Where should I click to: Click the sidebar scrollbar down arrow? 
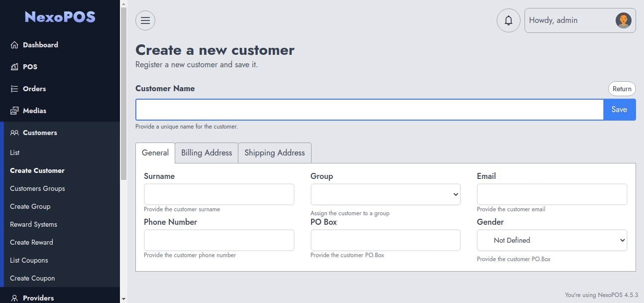(x=123, y=299)
